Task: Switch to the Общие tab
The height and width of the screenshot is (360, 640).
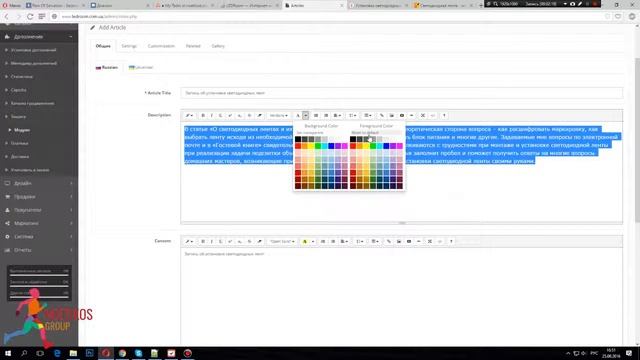Action: coord(103,46)
